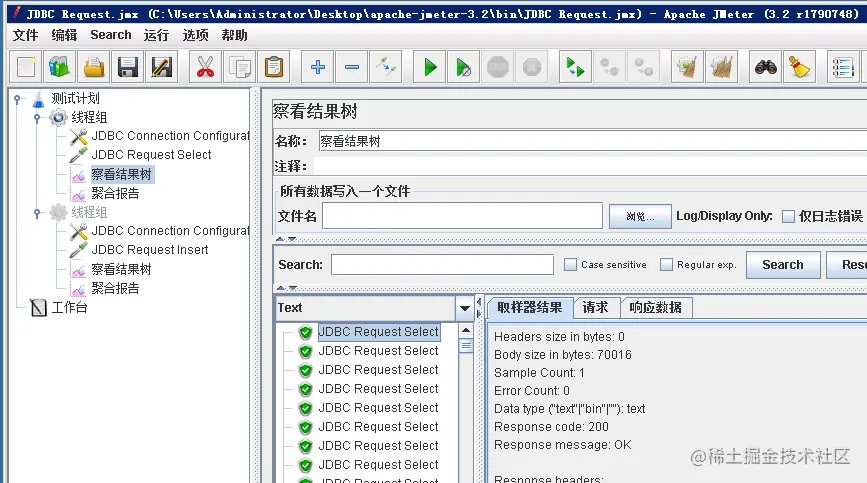Click the Toggle enable/disable icon

click(385, 67)
